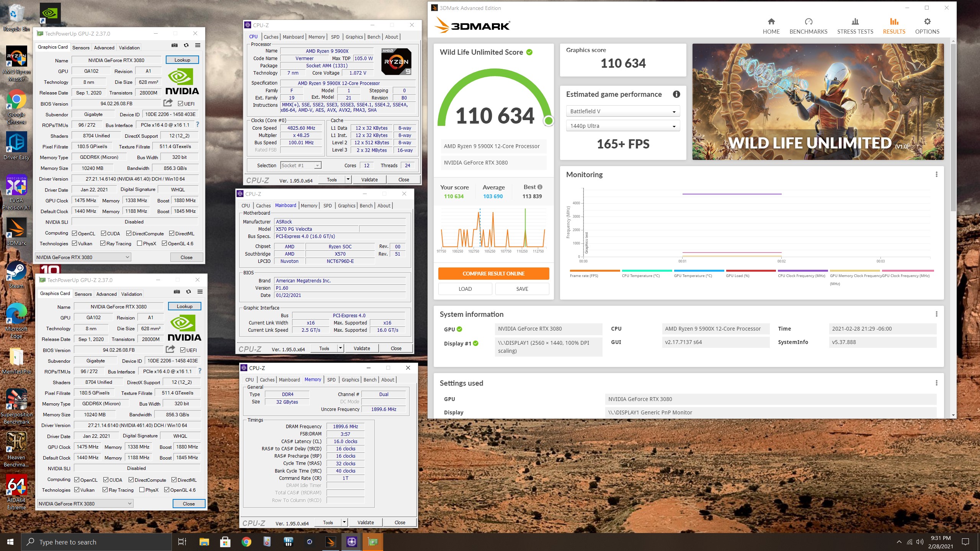Viewport: 980px width, 551px height.
Task: Click Validate button in top CPU-Z window
Action: coord(369,179)
